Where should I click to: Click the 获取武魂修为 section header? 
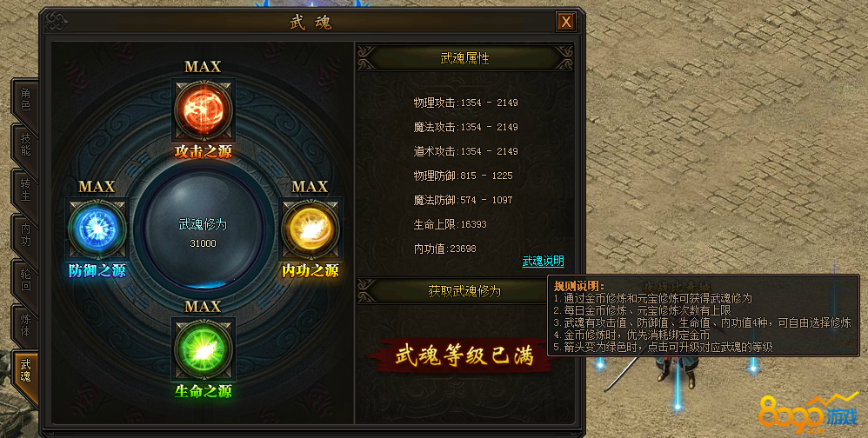pos(465,291)
